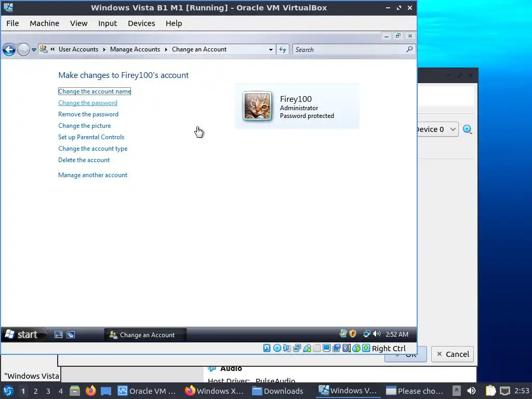The width and height of the screenshot is (532, 399).
Task: Click the Windows security alert shield tray icon
Action: [353, 334]
